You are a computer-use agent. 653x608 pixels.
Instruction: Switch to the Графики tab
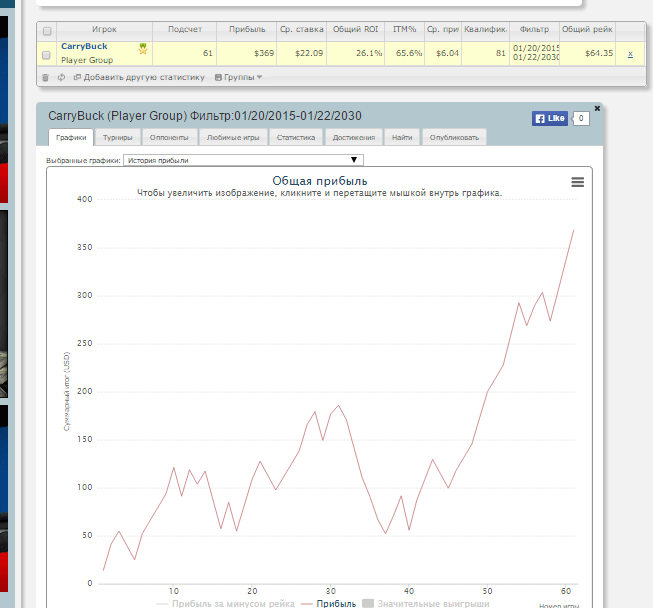71,137
